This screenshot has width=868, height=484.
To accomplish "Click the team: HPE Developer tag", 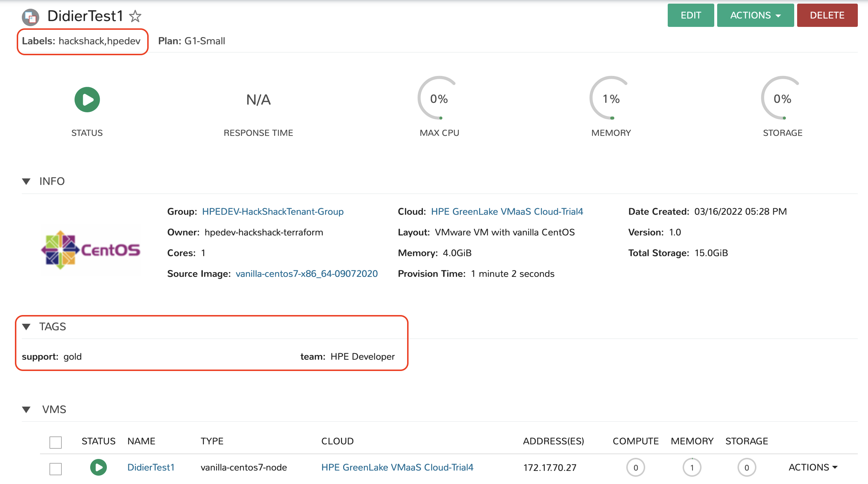I will pyautogui.click(x=347, y=356).
